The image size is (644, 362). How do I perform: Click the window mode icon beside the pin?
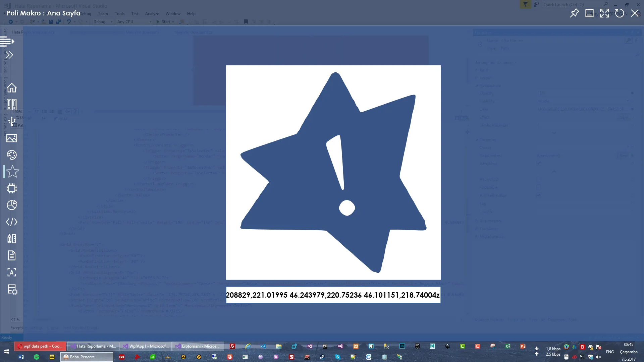point(589,13)
